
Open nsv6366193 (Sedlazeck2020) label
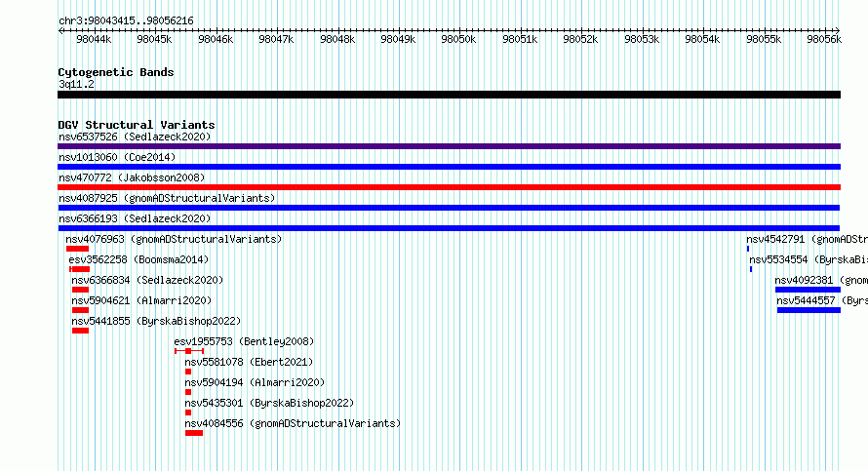click(x=135, y=218)
